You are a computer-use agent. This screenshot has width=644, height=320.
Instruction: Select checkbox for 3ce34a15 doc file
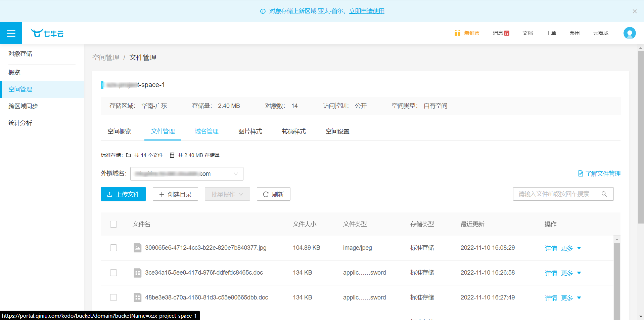pos(113,273)
